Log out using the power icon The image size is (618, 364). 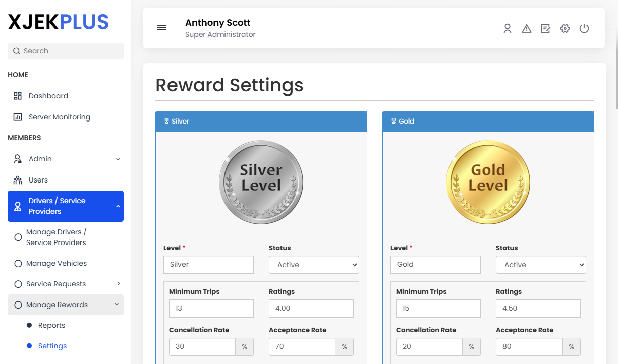pyautogui.click(x=584, y=29)
